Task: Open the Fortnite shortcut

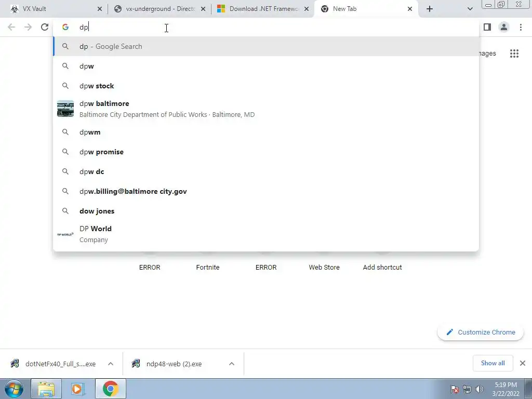Action: pyautogui.click(x=208, y=268)
